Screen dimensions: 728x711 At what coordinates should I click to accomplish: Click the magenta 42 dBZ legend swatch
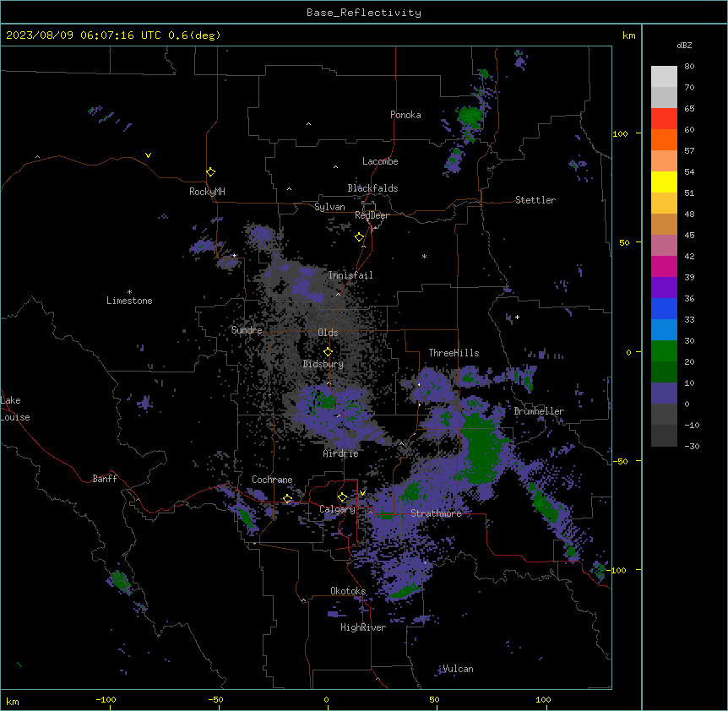point(664,266)
